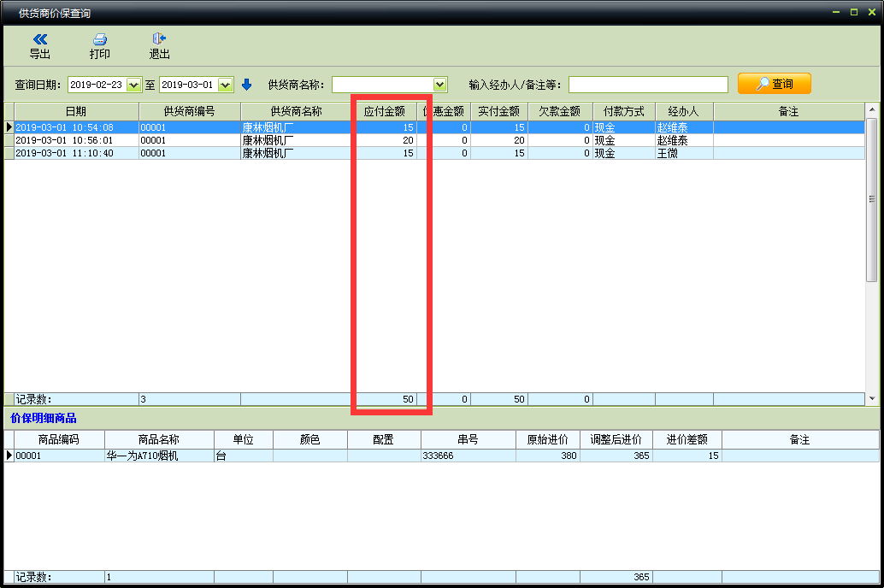
Task: Click the 经办人 column header
Action: pos(684,111)
